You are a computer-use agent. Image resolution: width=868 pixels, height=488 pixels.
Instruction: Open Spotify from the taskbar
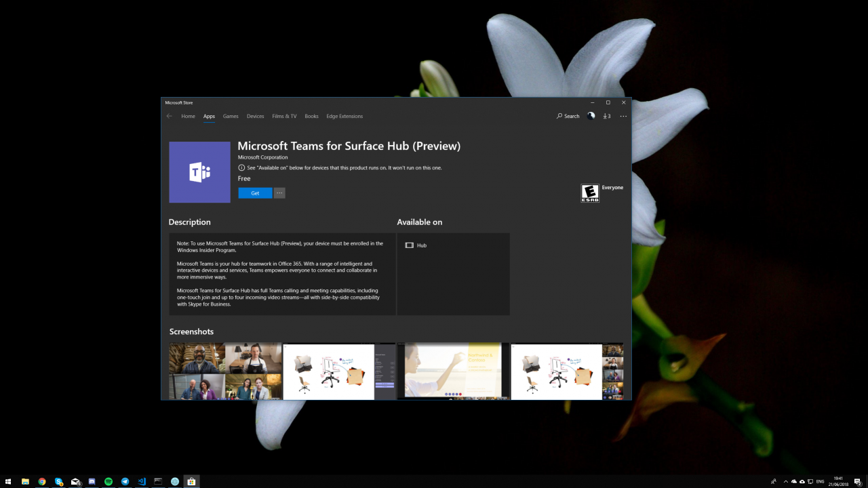(108, 481)
